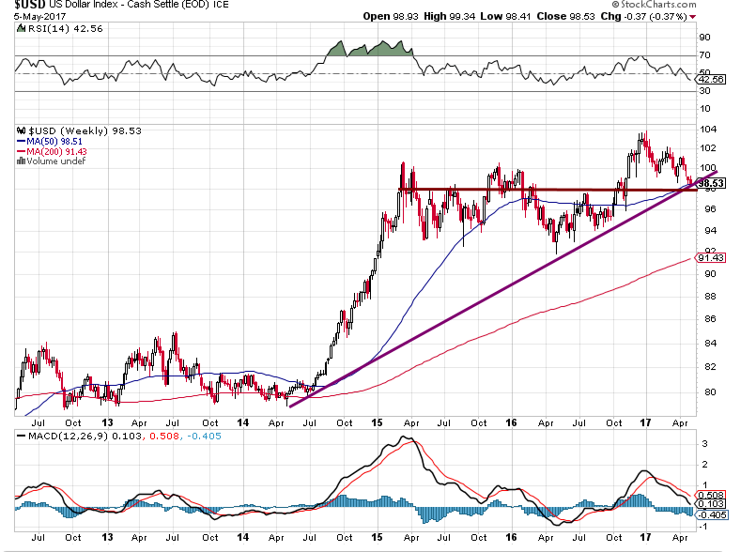
Task: Click the 5-May-2017 date label
Action: coord(32,17)
